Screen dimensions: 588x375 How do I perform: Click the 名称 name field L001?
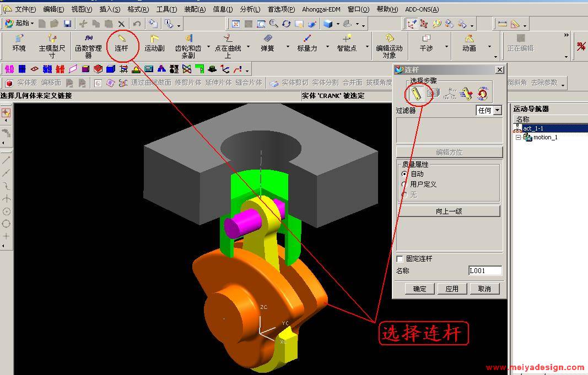pos(485,270)
